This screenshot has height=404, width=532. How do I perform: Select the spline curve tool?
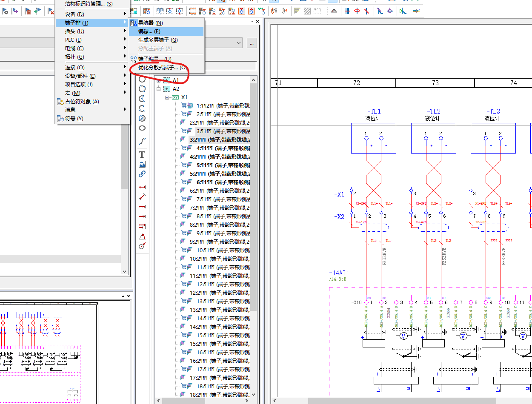pyautogui.click(x=142, y=141)
